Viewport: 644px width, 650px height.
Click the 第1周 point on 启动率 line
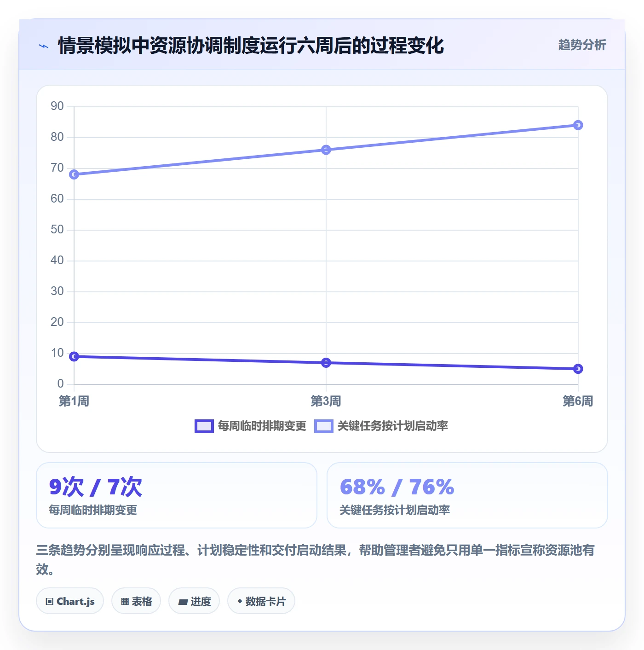click(x=74, y=174)
